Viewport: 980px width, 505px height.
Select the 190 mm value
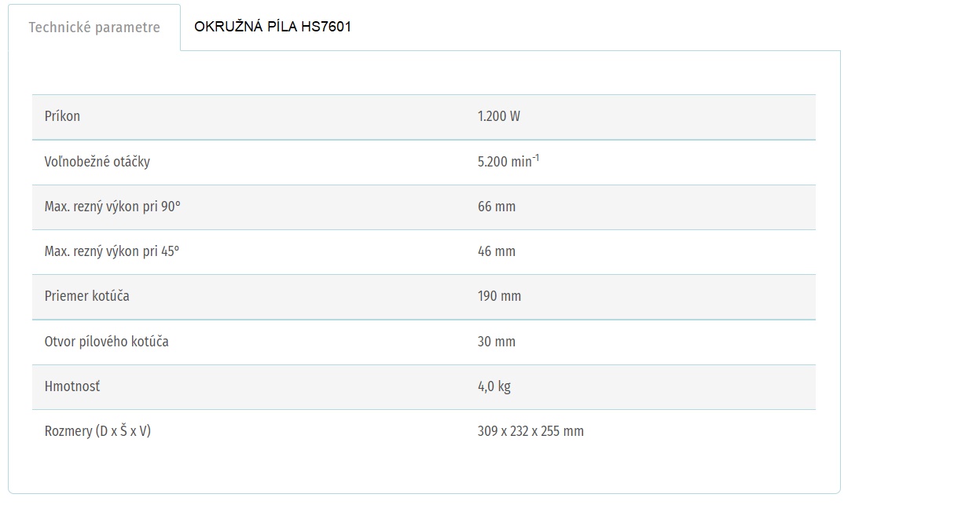pyautogui.click(x=499, y=296)
